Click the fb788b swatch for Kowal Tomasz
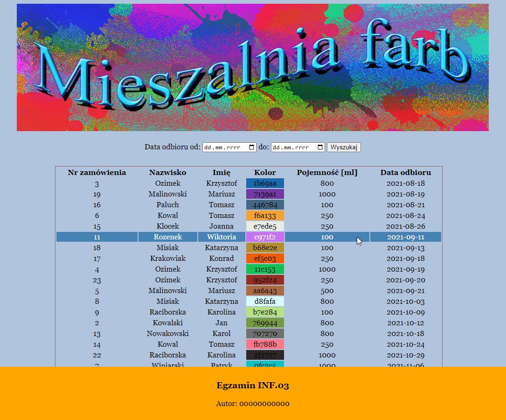The height and width of the screenshot is (420, 506). tap(264, 344)
